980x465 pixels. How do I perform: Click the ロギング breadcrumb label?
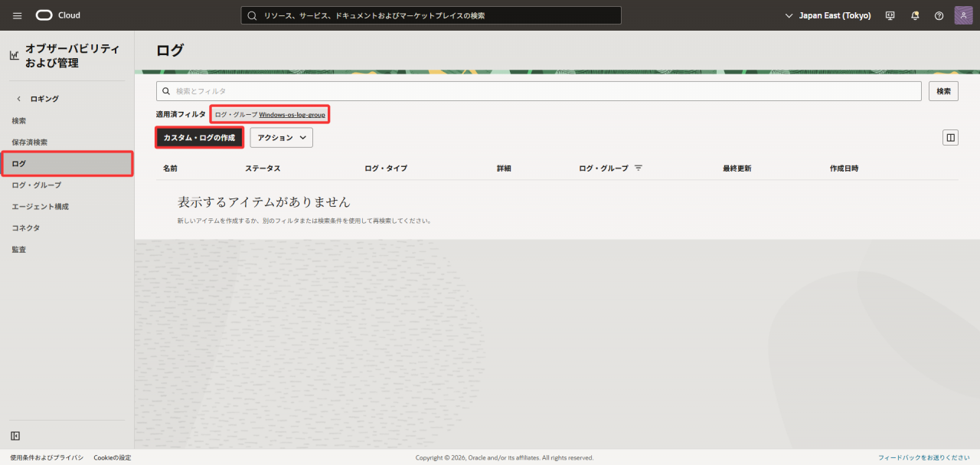click(x=44, y=99)
